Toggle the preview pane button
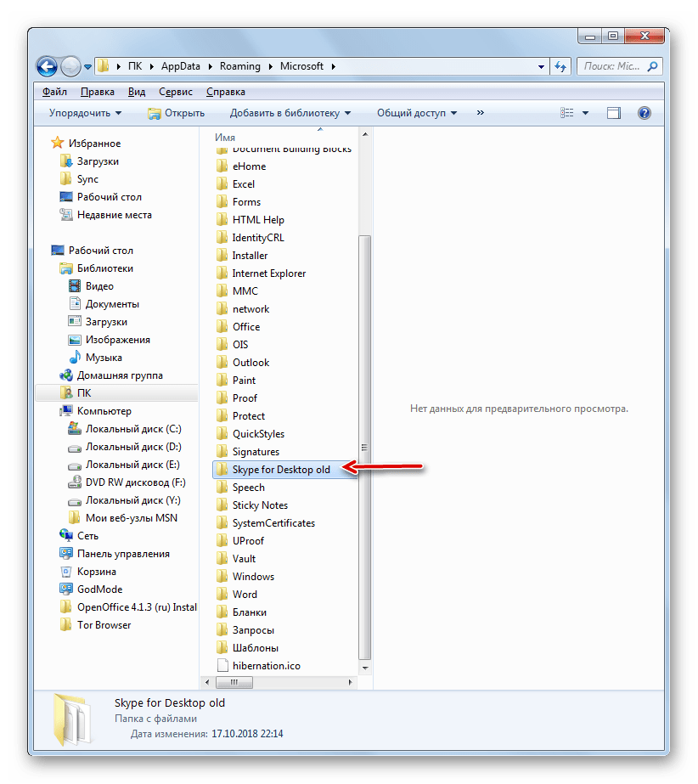Image resolution: width=698 pixels, height=784 pixels. pos(613,113)
